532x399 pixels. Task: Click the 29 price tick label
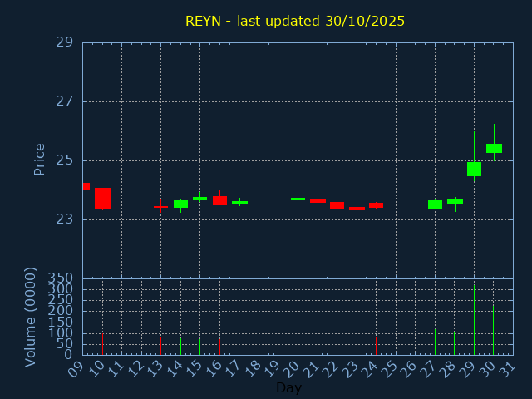pos(65,42)
